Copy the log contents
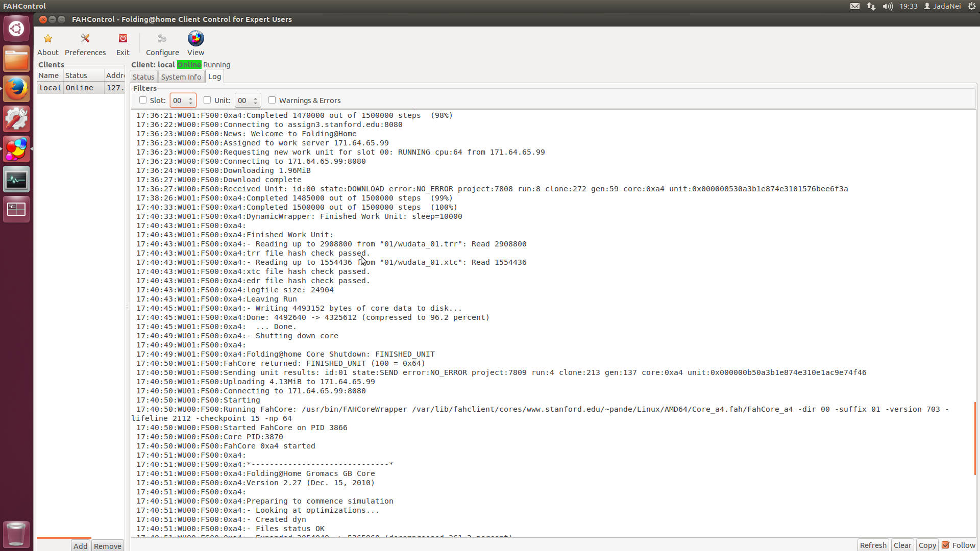The image size is (980, 551). tap(927, 545)
